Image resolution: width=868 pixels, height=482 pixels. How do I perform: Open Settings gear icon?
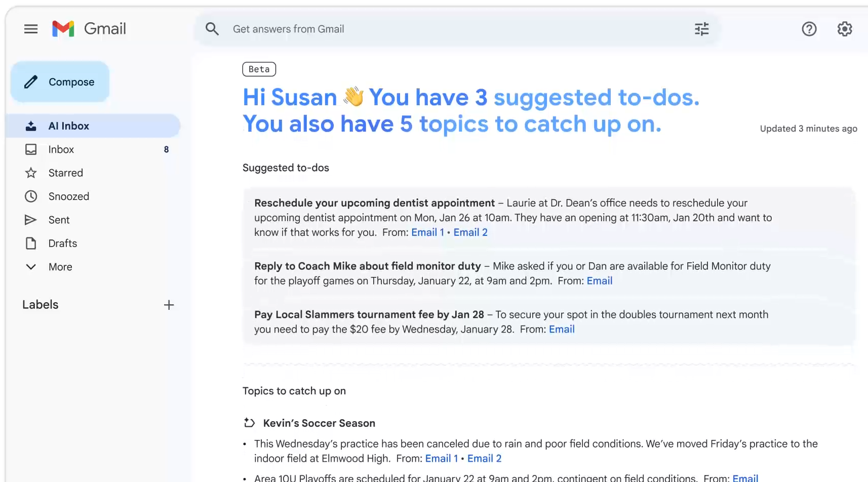click(844, 29)
